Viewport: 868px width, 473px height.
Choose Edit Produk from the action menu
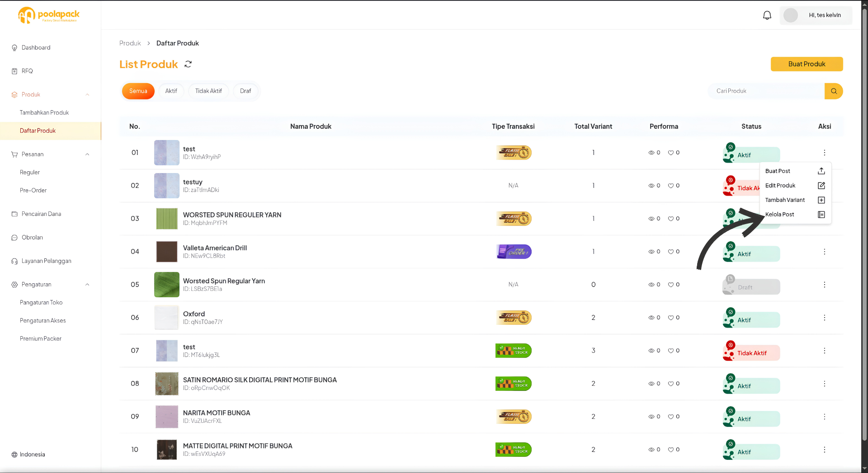tap(795, 185)
